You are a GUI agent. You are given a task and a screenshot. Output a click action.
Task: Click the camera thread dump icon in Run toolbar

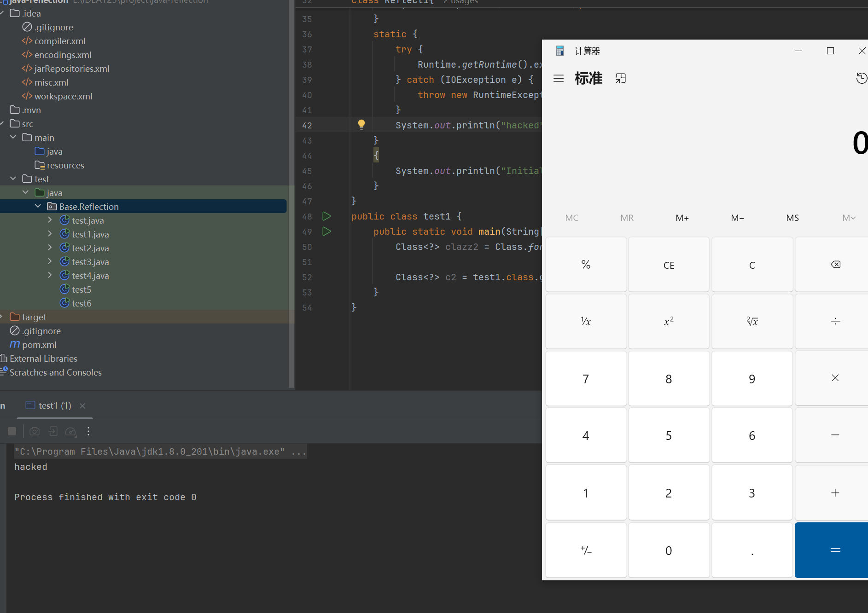(x=35, y=431)
